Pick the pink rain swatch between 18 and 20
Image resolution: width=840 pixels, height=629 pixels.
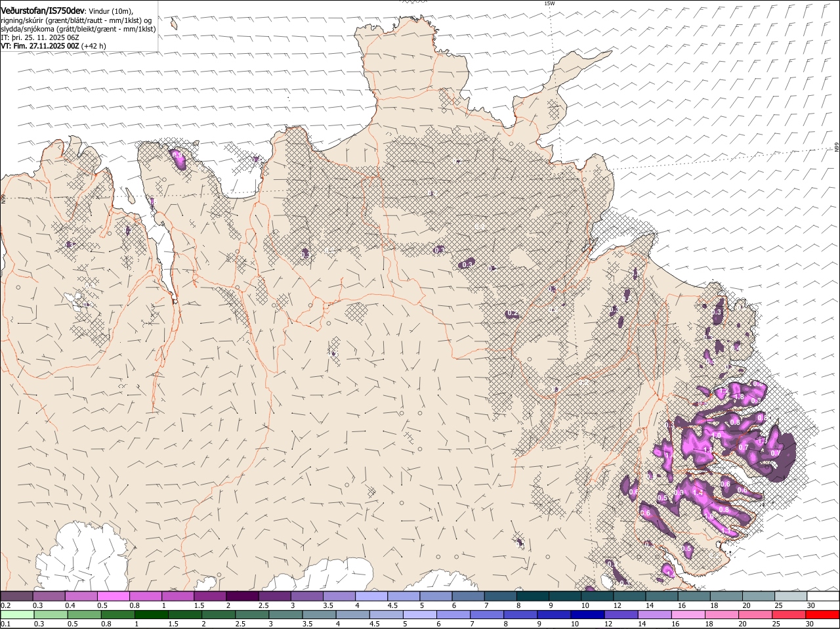pos(721,615)
